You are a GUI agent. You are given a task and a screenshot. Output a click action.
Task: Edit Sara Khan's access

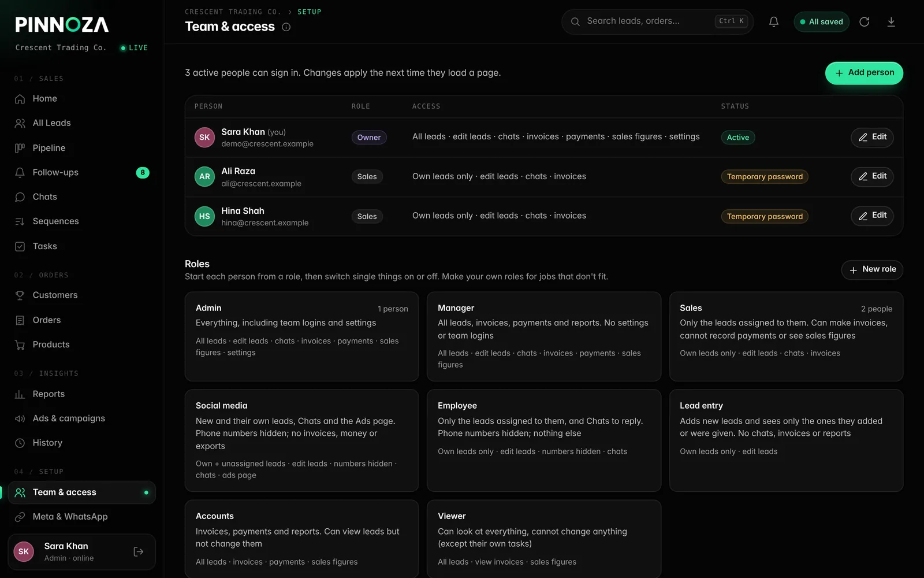(x=872, y=137)
